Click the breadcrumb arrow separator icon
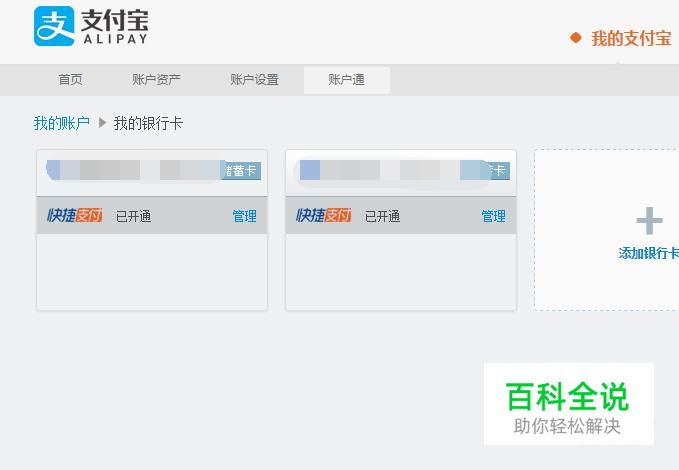The width and height of the screenshot is (679, 470). (x=102, y=123)
